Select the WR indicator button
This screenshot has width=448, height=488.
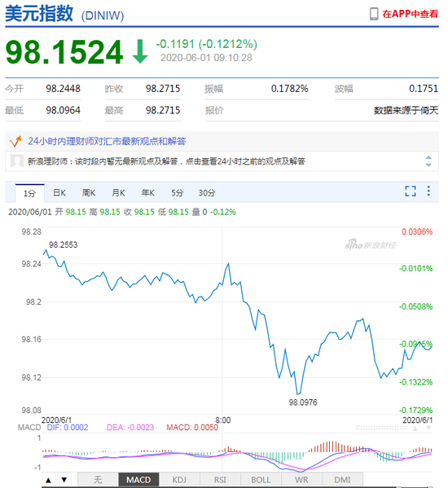[x=301, y=480]
